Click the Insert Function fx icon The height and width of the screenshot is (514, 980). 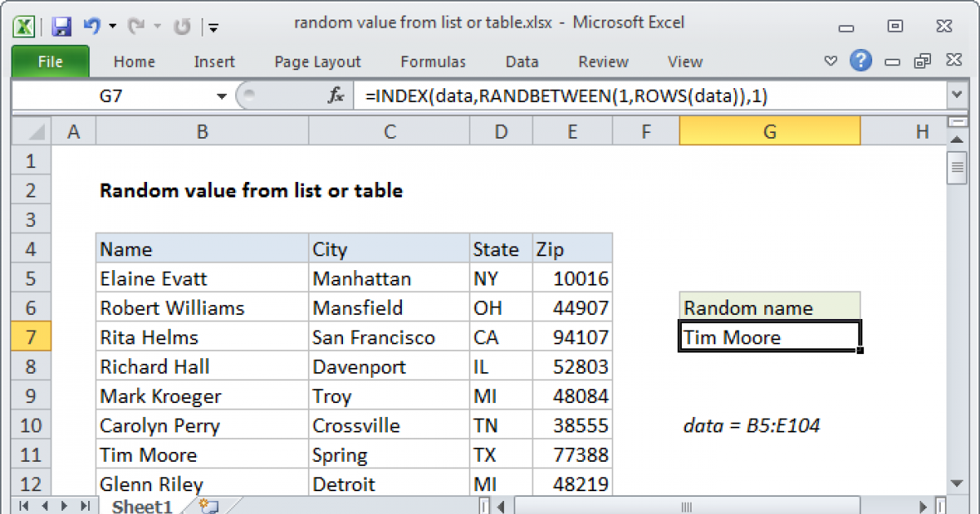coord(336,96)
